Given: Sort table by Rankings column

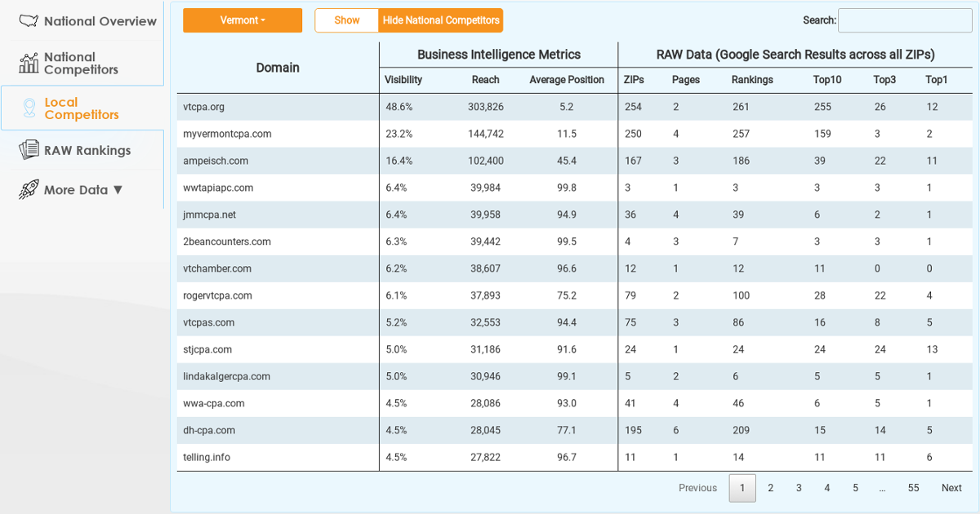Looking at the screenshot, I should click(752, 80).
